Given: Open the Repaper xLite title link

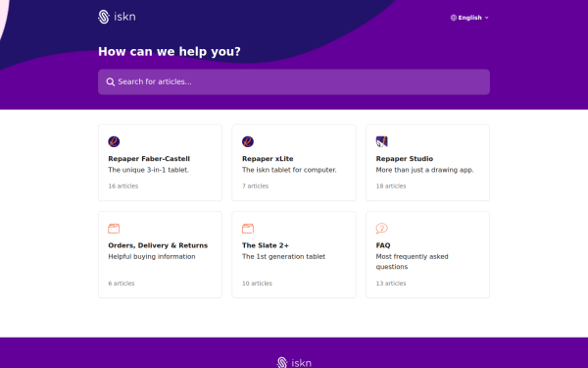Looking at the screenshot, I should 268,159.
